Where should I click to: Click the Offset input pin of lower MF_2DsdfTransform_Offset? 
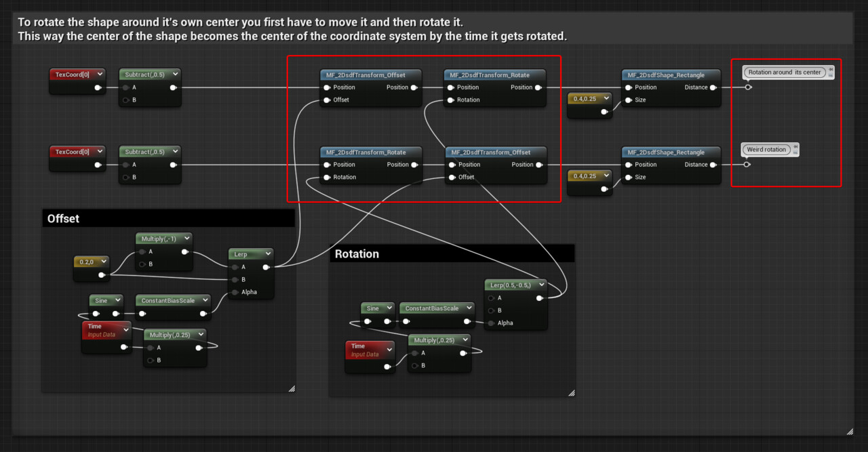(452, 177)
